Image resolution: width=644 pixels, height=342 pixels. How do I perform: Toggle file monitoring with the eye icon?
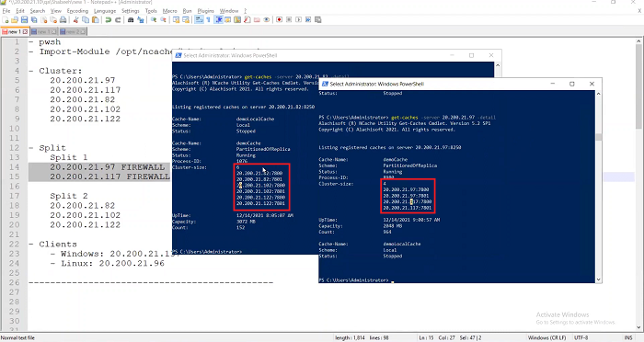(267, 19)
